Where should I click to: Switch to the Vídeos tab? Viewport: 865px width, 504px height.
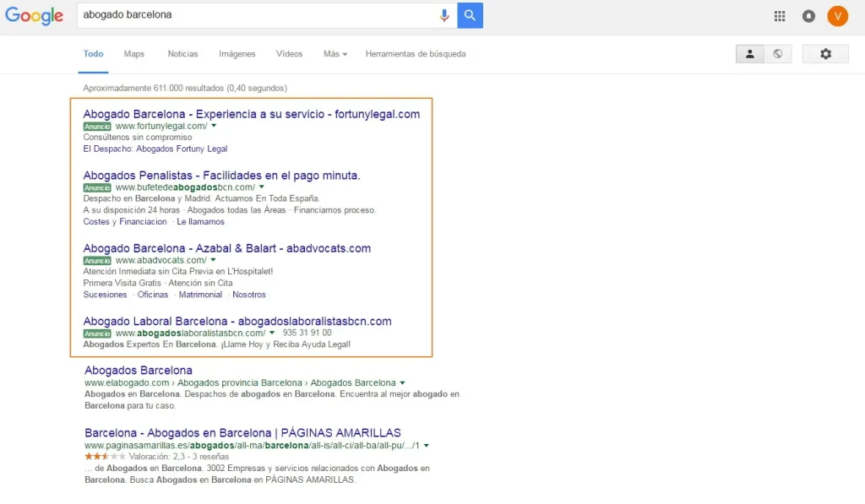[x=289, y=54]
